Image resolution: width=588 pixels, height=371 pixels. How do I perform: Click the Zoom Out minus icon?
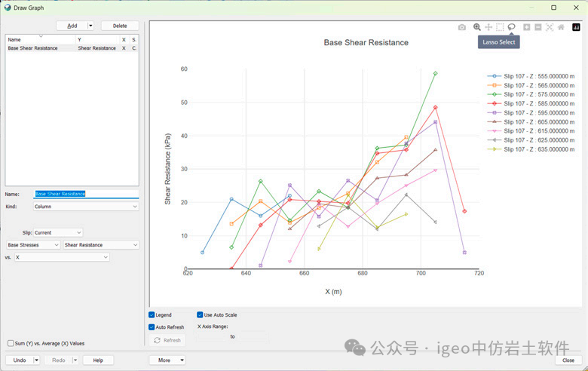point(538,27)
